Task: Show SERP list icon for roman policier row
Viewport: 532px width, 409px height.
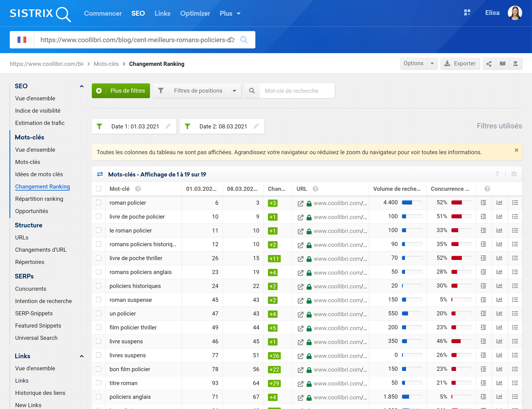Action: [484, 202]
